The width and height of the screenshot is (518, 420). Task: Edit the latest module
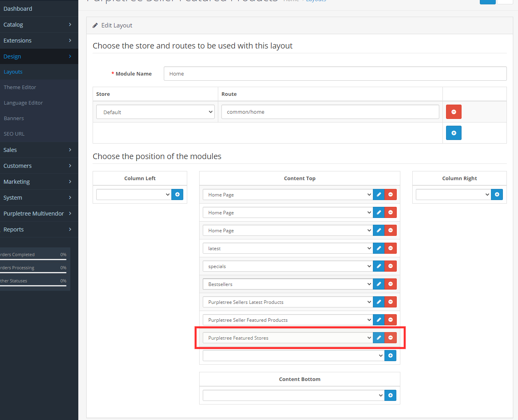(x=379, y=248)
